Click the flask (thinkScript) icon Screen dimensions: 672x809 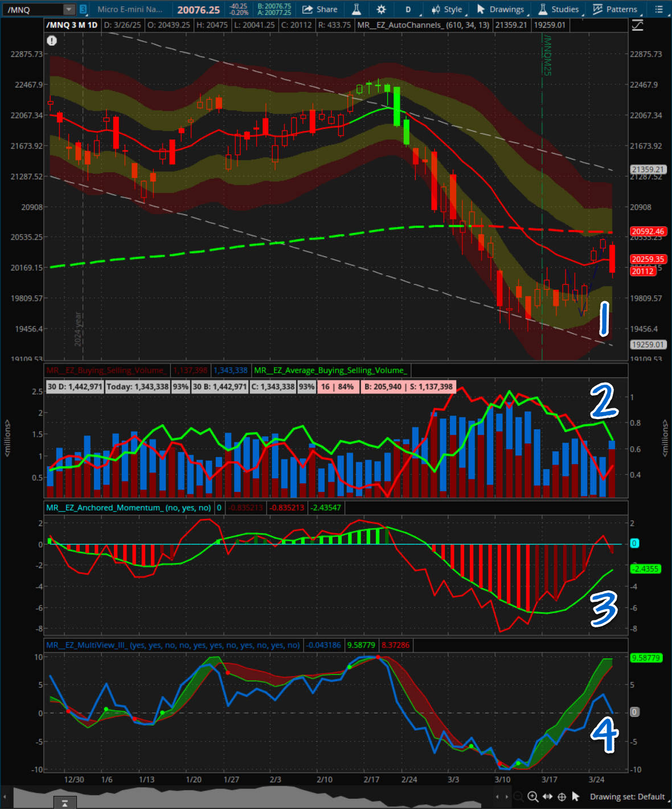(x=357, y=9)
